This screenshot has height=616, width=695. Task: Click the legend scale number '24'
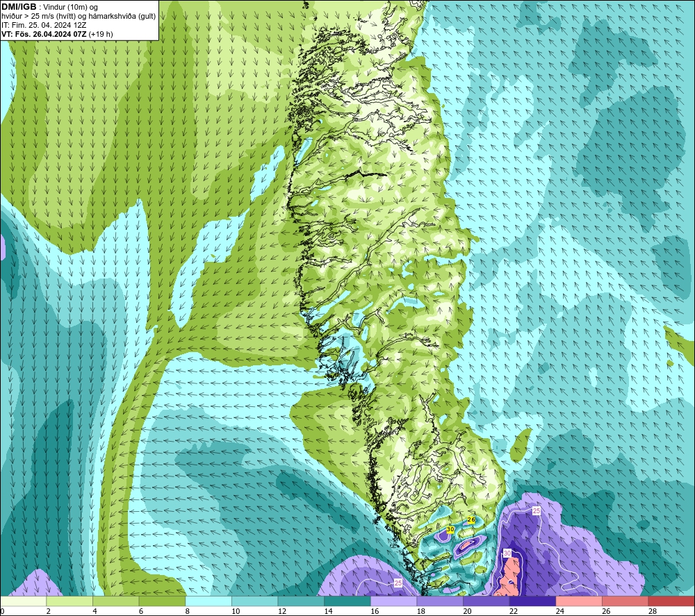pos(559,611)
